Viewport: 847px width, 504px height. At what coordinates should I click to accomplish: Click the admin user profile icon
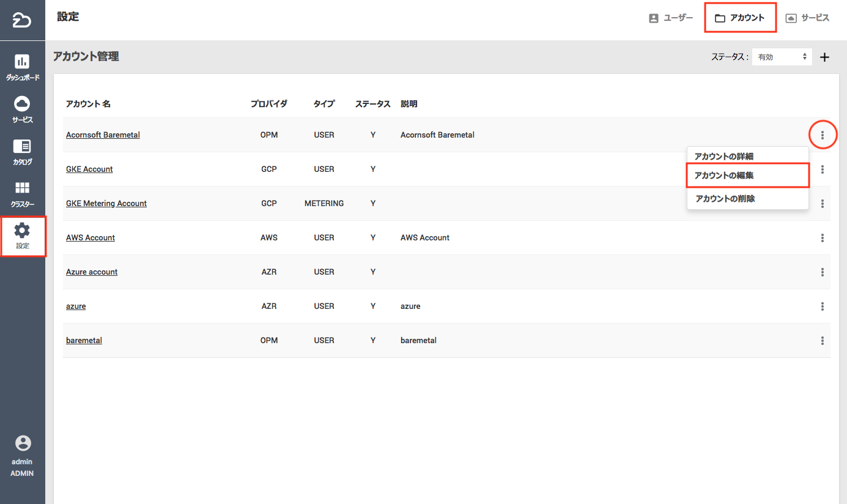click(x=22, y=443)
